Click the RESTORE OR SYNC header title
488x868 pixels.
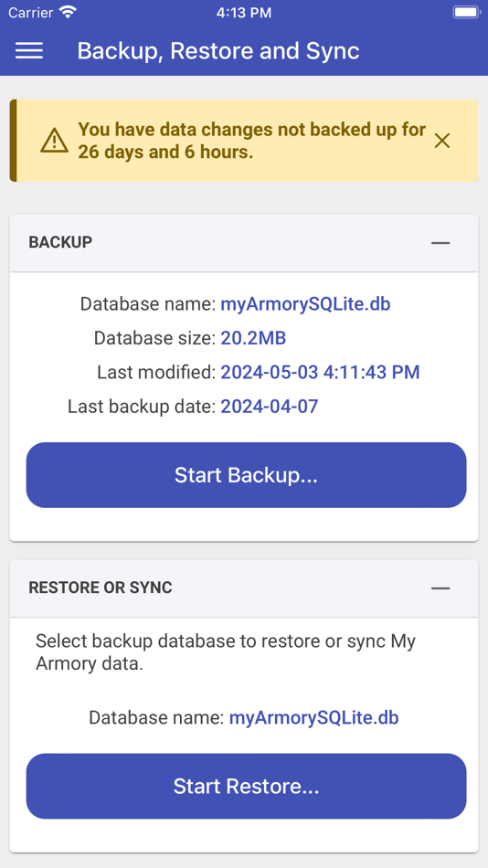[101, 587]
